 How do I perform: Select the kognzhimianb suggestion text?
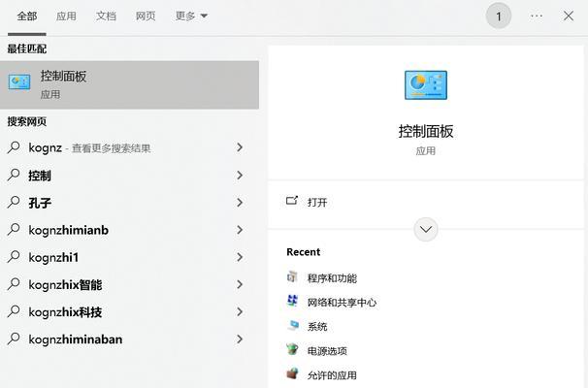[69, 230]
